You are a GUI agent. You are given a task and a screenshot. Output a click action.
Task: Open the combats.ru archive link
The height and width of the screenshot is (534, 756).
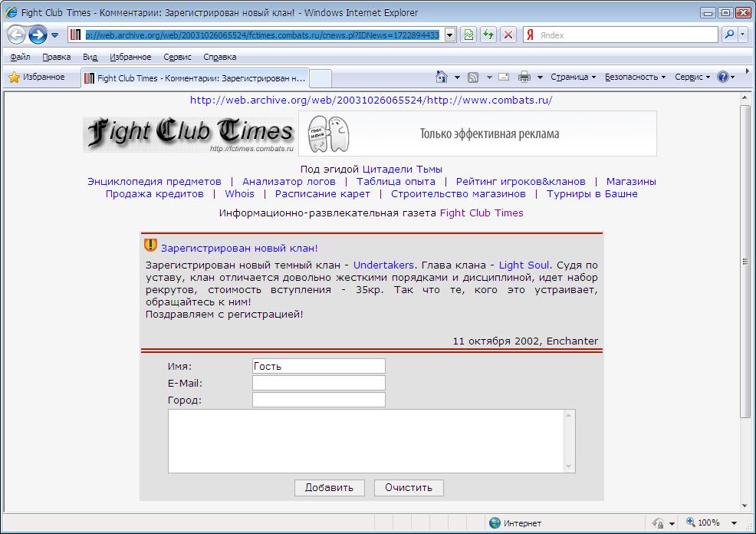coord(371,101)
